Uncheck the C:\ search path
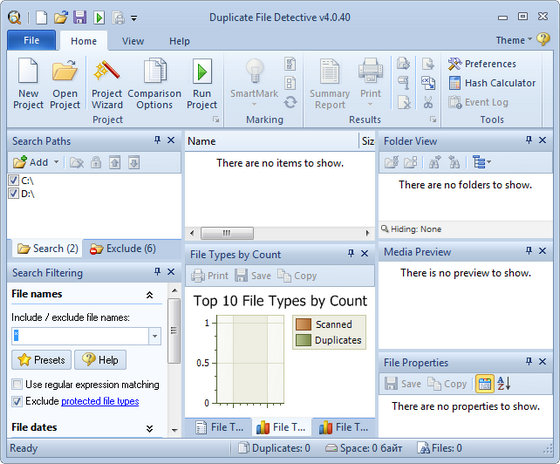 (x=14, y=180)
